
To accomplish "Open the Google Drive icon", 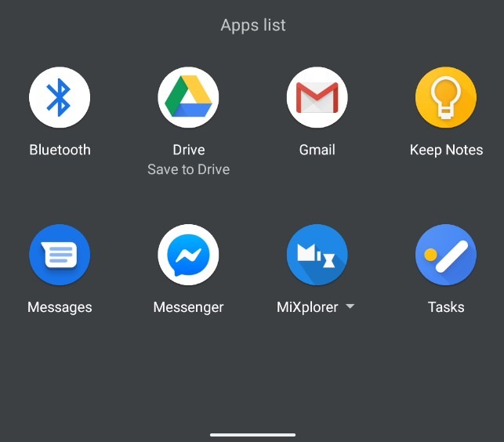I will (x=188, y=97).
